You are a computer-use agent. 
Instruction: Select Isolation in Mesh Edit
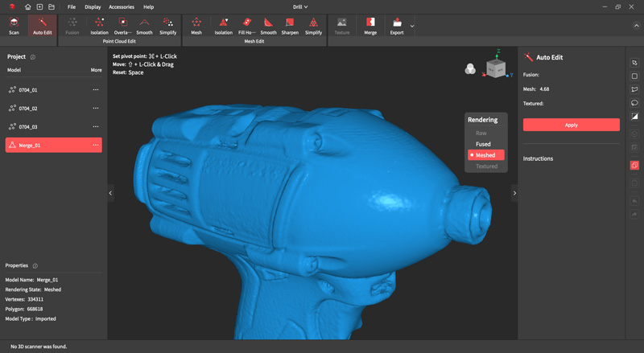pos(224,26)
